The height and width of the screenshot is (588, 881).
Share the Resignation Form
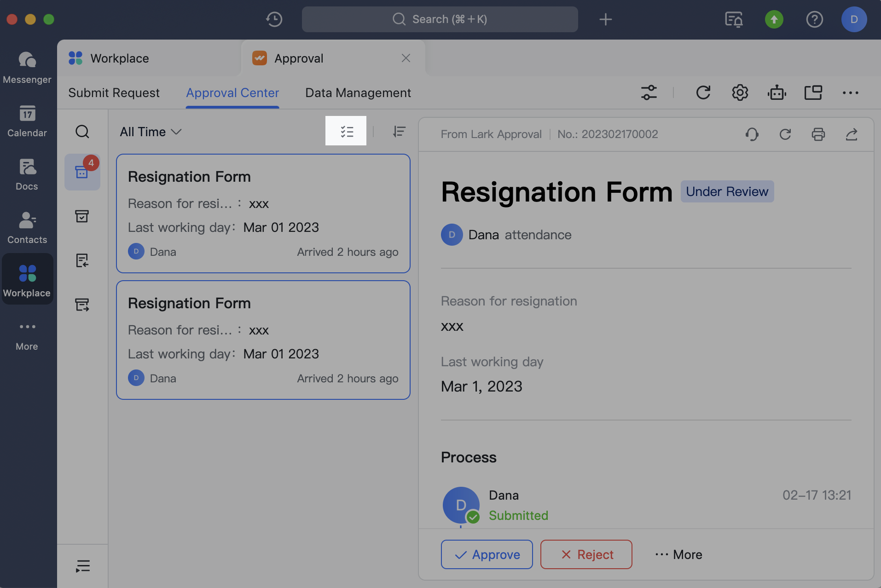point(852,134)
